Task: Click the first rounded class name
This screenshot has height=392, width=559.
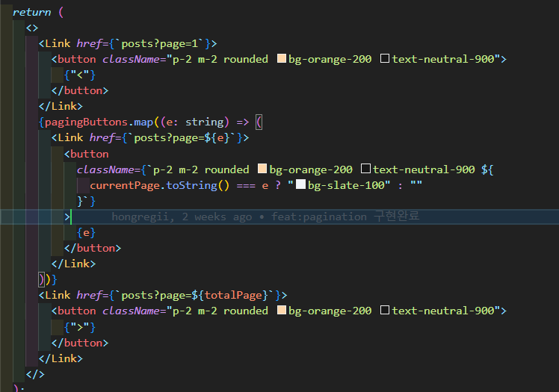Action: (246, 59)
